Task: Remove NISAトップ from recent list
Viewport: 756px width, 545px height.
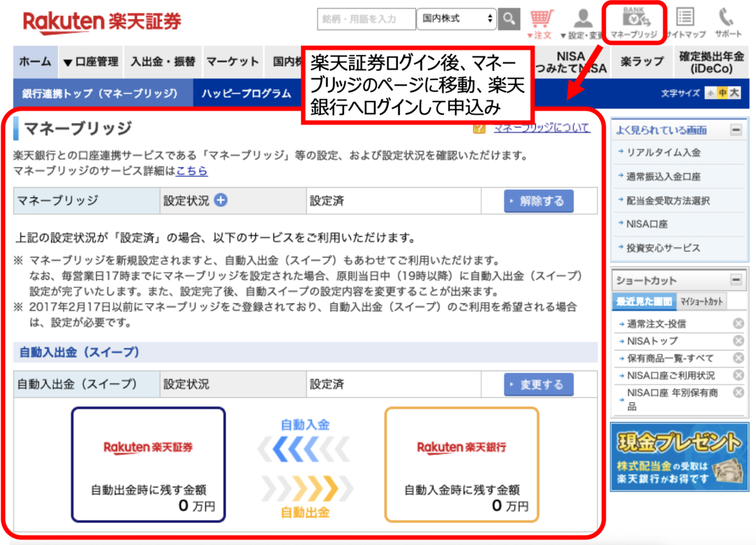Action: pos(738,341)
